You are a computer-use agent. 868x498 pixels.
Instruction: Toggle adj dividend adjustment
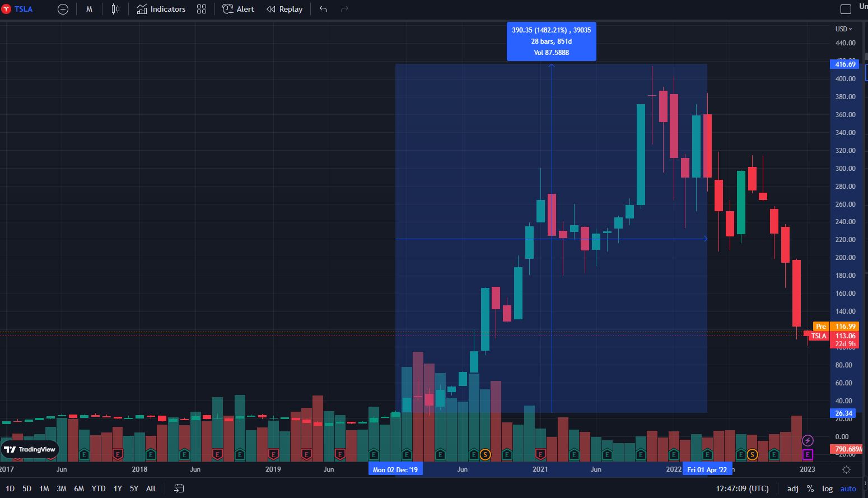pos(793,488)
